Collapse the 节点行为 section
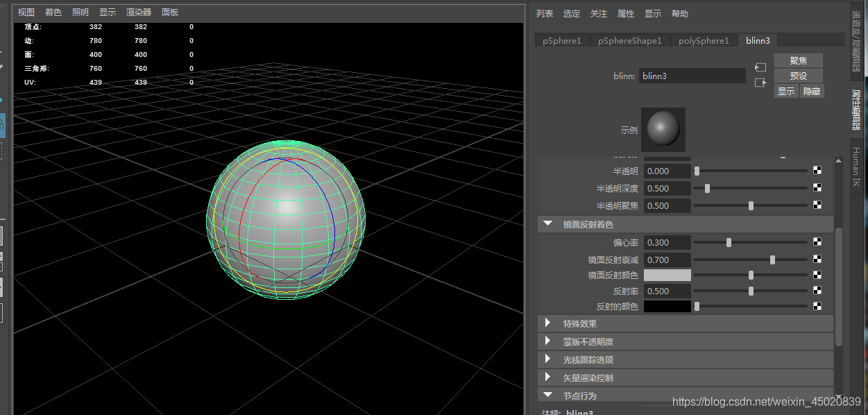This screenshot has height=415, width=868. [548, 395]
